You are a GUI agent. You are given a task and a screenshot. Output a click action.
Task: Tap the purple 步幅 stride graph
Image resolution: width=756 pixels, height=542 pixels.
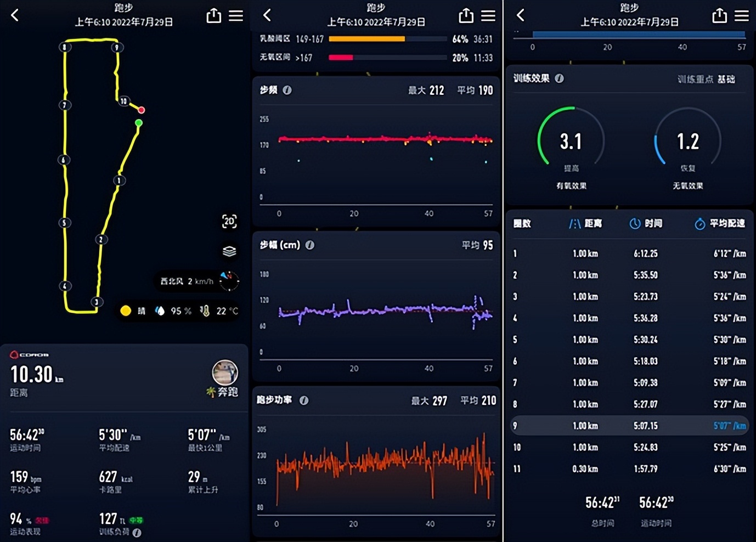click(385, 311)
